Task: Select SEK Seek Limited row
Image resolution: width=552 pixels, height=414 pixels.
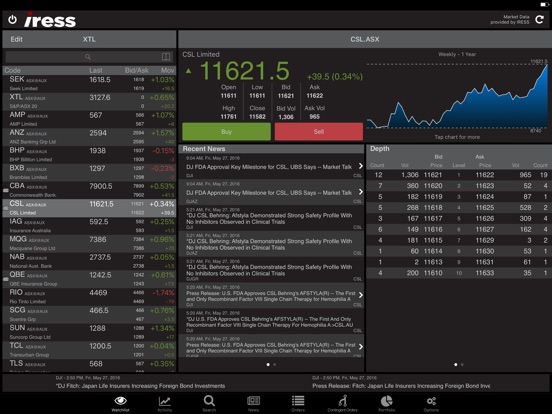Action: (89, 83)
